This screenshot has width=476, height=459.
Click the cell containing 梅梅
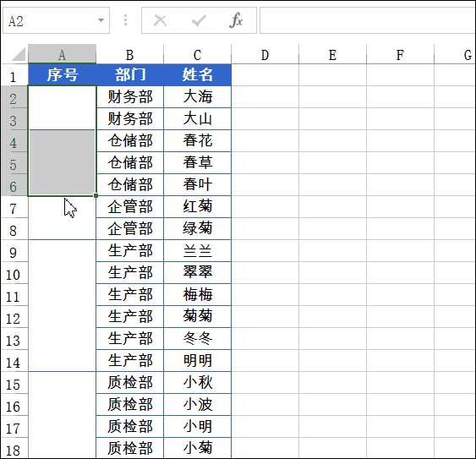point(197,295)
